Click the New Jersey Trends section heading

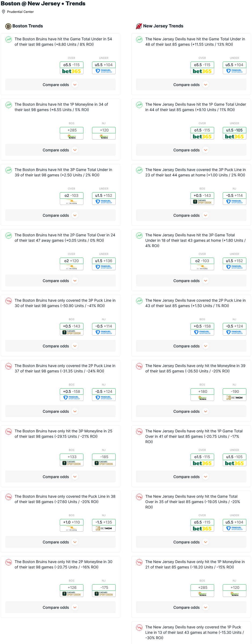pyautogui.click(x=163, y=26)
